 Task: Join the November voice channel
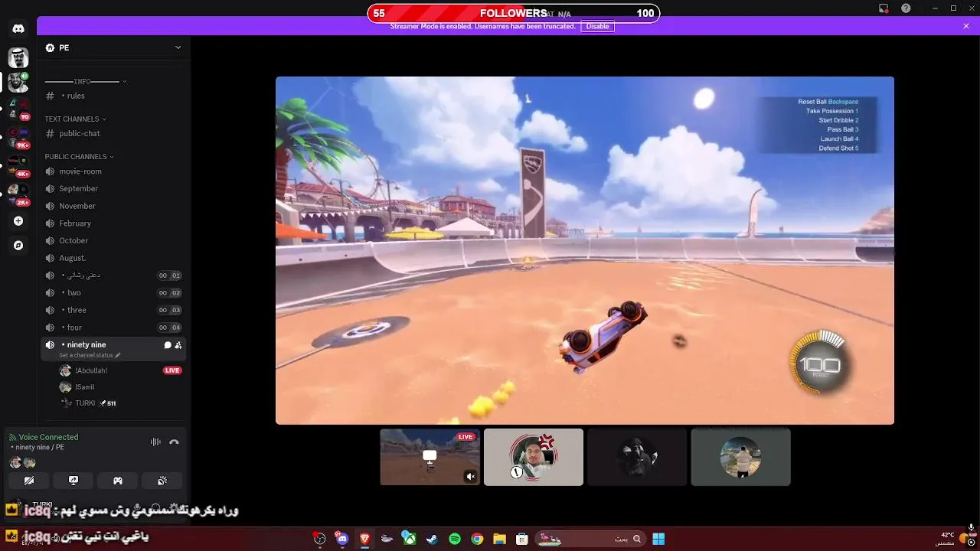click(x=113, y=206)
